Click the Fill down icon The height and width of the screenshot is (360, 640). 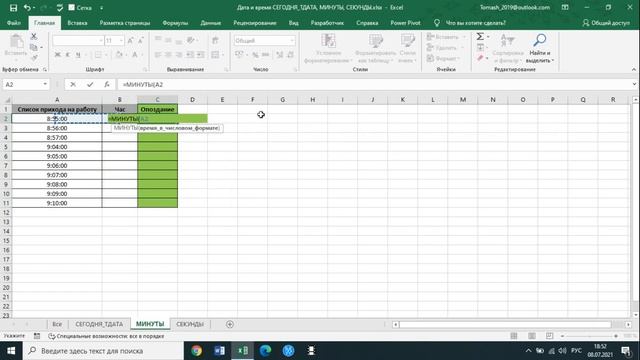[x=481, y=47]
